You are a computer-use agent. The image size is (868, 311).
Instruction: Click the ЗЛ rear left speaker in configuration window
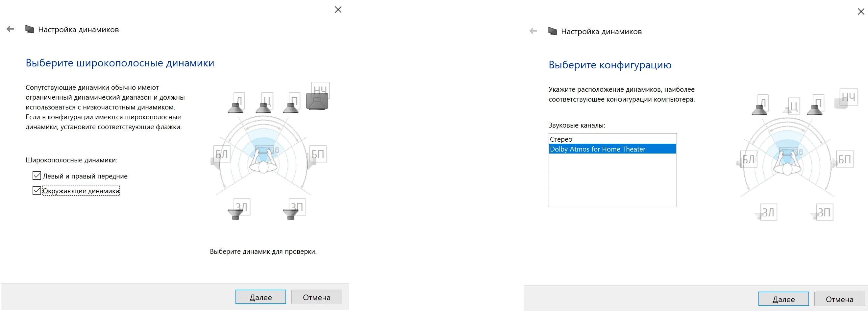[766, 212]
